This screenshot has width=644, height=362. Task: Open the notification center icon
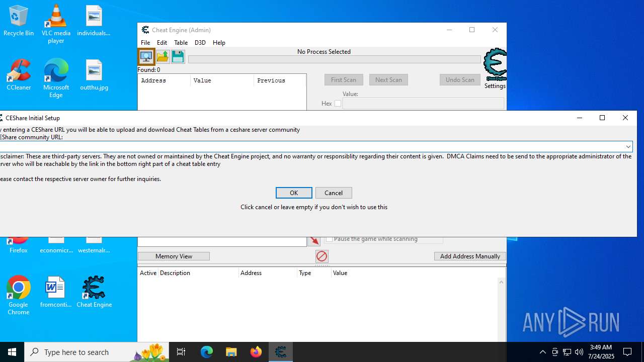(x=627, y=352)
